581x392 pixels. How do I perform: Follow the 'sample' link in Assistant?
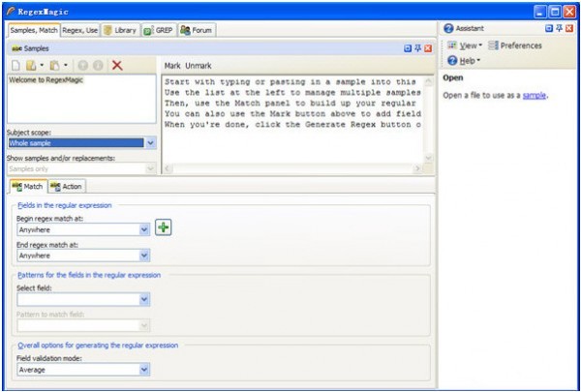(535, 96)
